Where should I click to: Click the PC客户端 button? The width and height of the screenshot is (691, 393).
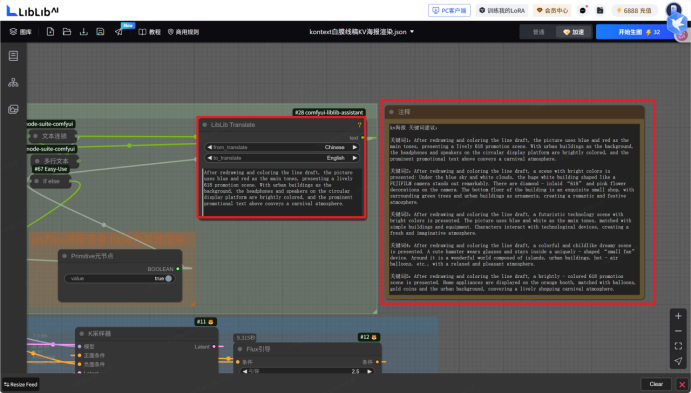449,10
